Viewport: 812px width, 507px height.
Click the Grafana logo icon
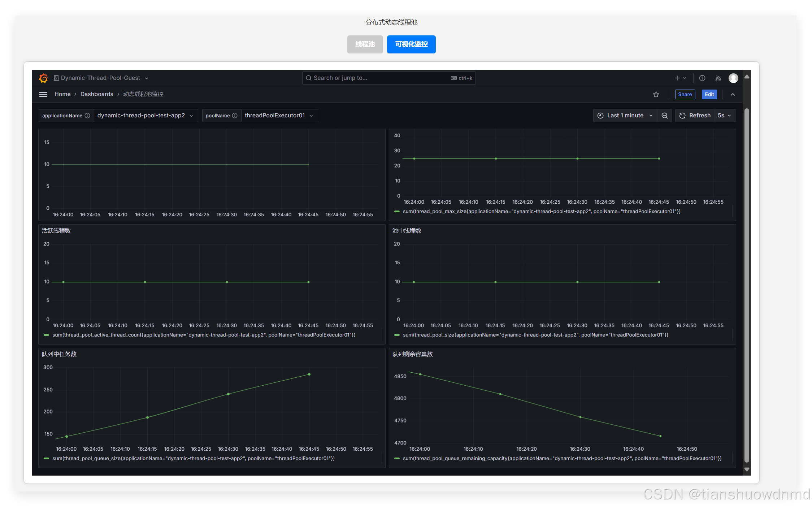[x=43, y=78]
